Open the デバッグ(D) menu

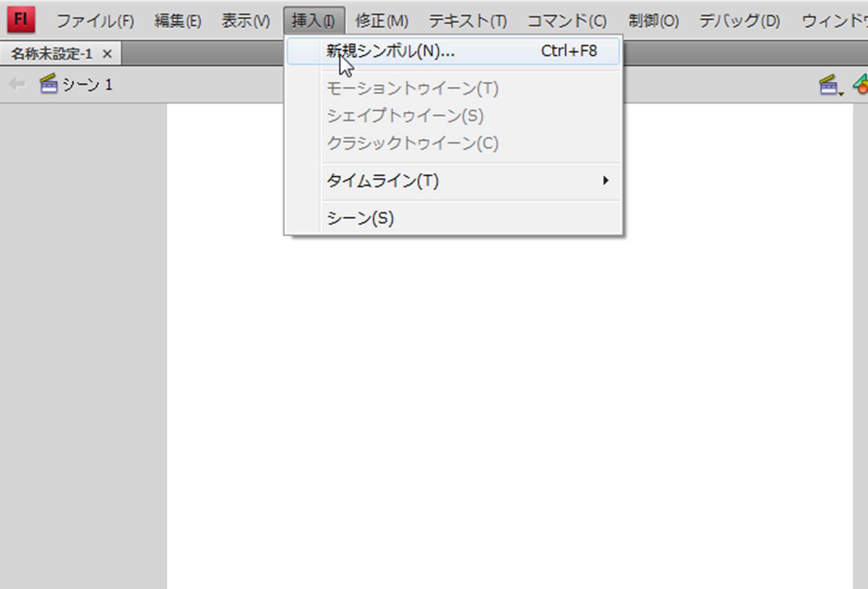tap(739, 21)
